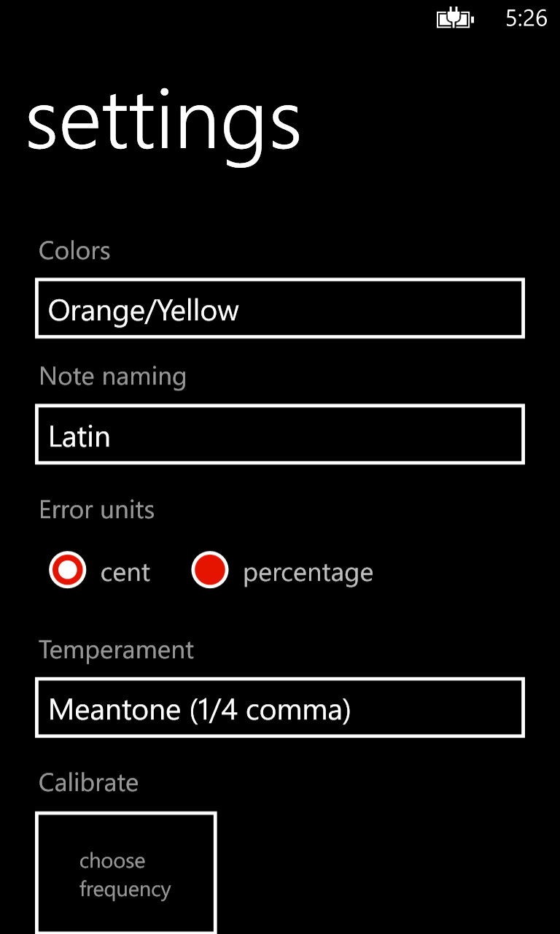This screenshot has height=934, width=560.
Task: Tap the "percentage" text label
Action: [308, 573]
